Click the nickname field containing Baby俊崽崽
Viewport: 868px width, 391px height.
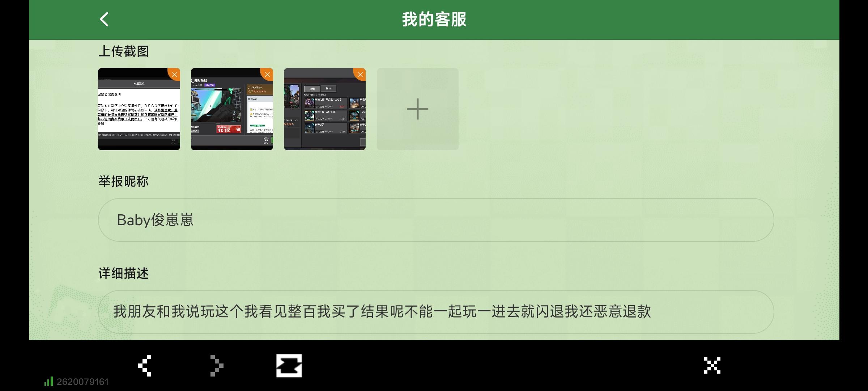(x=436, y=220)
